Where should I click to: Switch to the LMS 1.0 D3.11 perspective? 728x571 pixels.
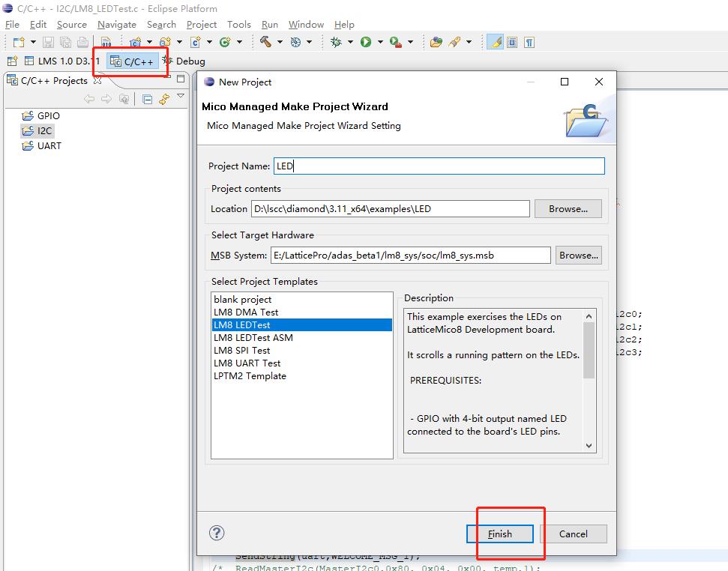pos(62,61)
